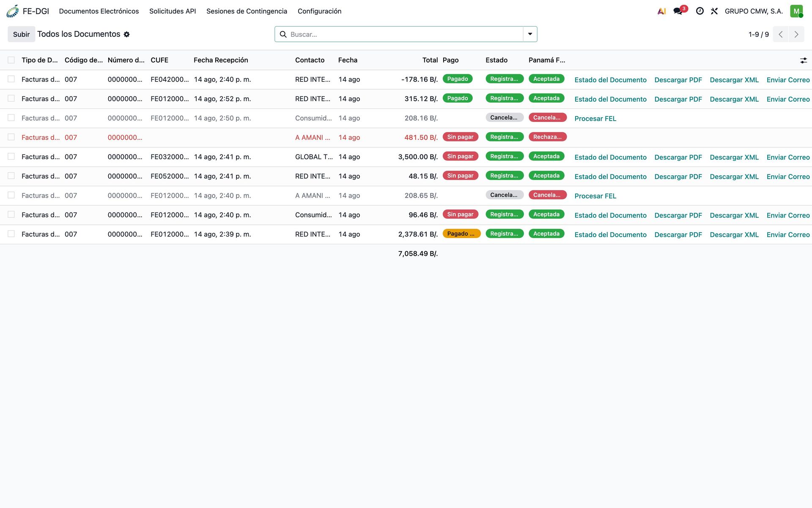Select the checkbox for the 3,500.00 B/. row
This screenshot has width=812, height=508.
[11, 157]
